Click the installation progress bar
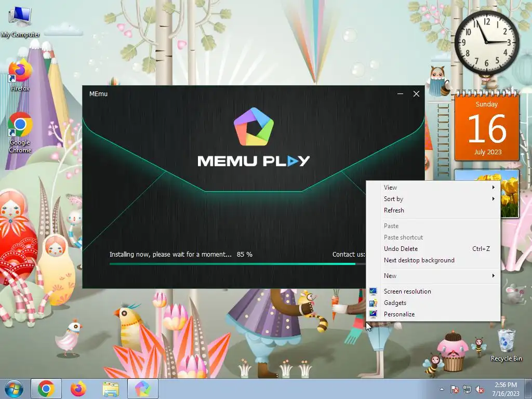Image resolution: width=532 pixels, height=399 pixels. click(237, 263)
